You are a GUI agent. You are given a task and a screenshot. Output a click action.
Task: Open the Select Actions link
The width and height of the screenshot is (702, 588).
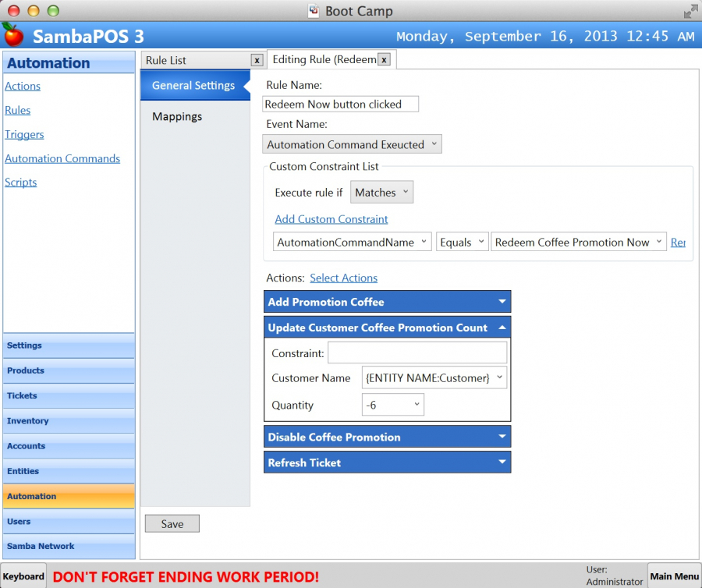point(343,278)
